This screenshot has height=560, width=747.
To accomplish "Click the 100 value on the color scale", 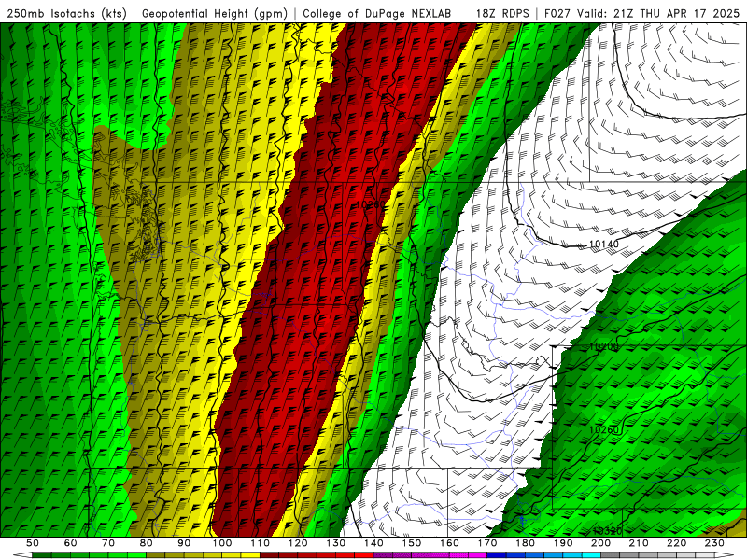I will tap(222, 543).
